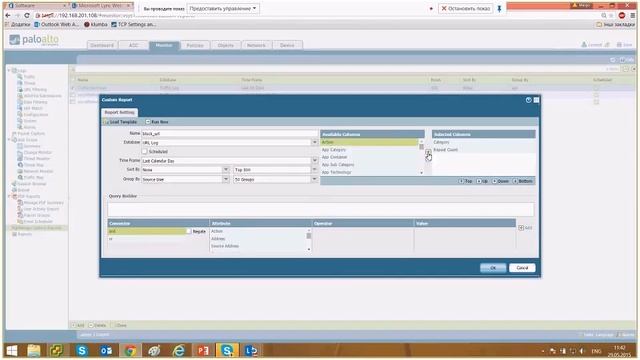Click inside the Query Builder text box
The width and height of the screenshot is (640, 360).
click(320, 209)
